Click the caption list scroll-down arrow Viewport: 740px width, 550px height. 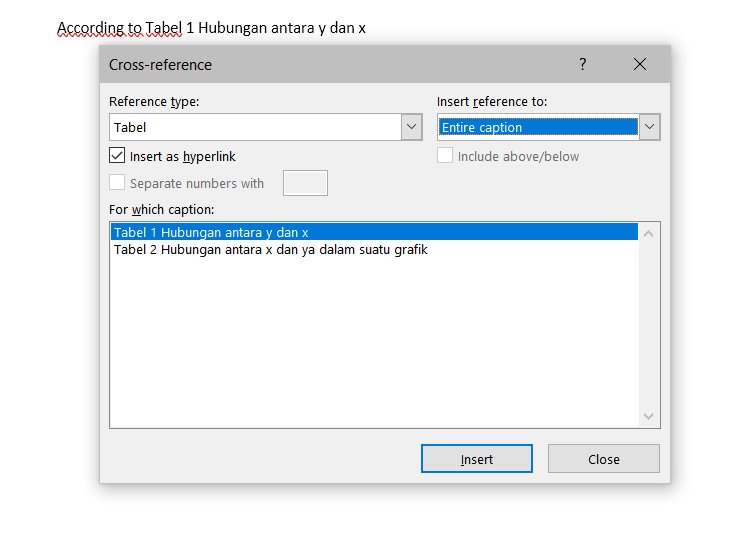coord(649,416)
